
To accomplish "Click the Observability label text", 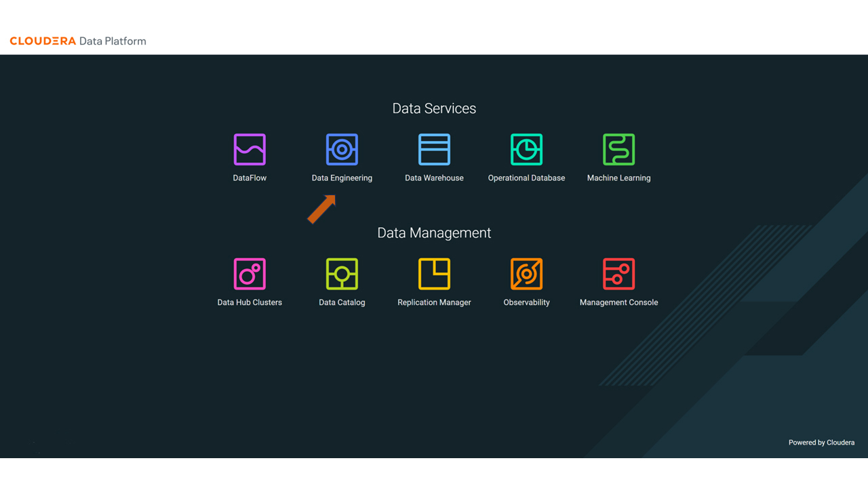I will point(526,302).
